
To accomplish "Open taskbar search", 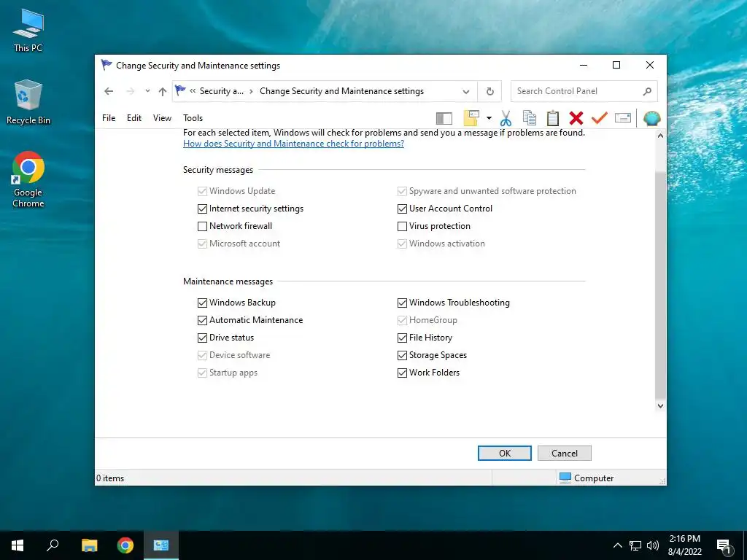I will [x=53, y=545].
